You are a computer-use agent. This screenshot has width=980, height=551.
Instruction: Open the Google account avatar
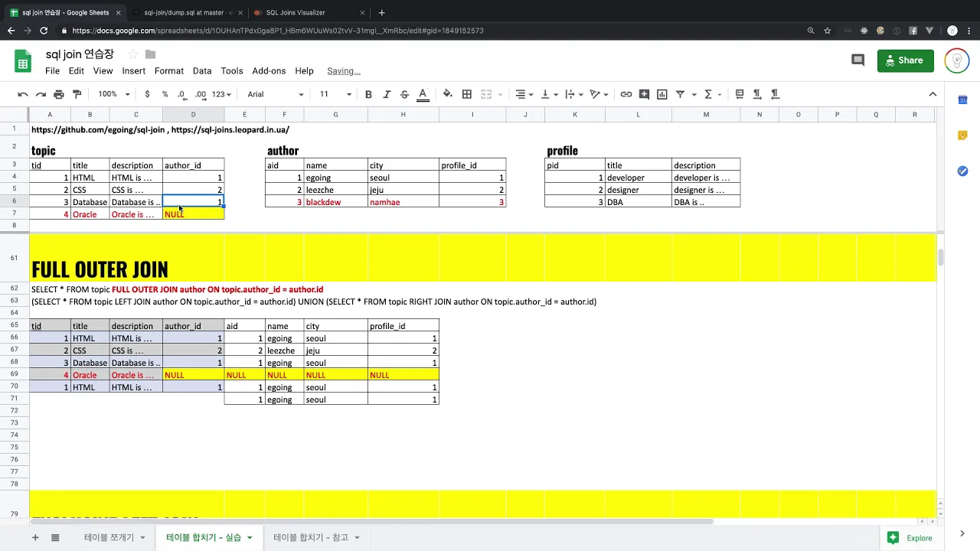point(957,60)
